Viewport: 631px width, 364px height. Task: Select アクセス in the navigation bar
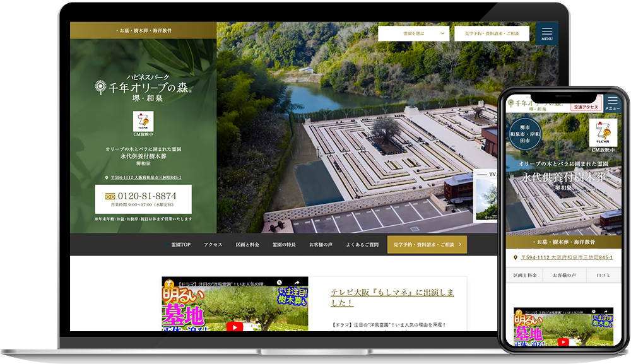(213, 245)
